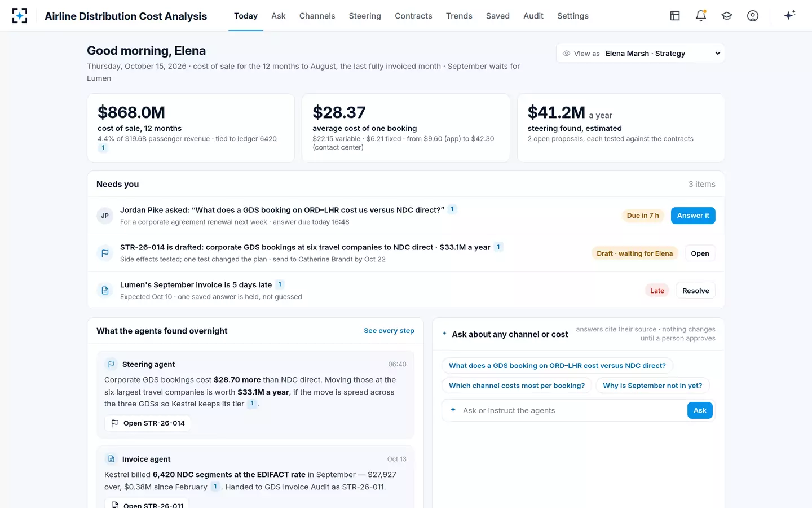The image size is (812, 508).
Task: Open the notifications bell
Action: pos(701,16)
